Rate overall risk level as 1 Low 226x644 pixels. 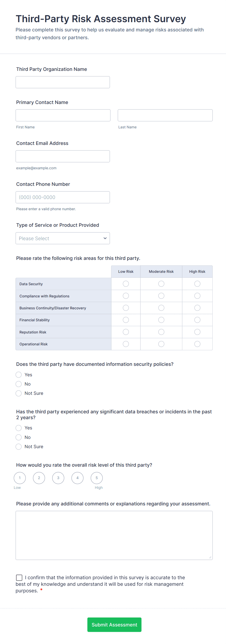(20, 478)
